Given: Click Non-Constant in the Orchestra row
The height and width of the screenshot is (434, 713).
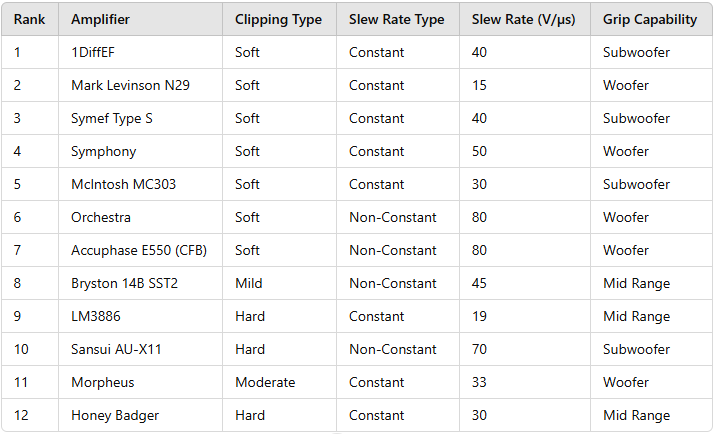Looking at the screenshot, I should (x=393, y=217).
